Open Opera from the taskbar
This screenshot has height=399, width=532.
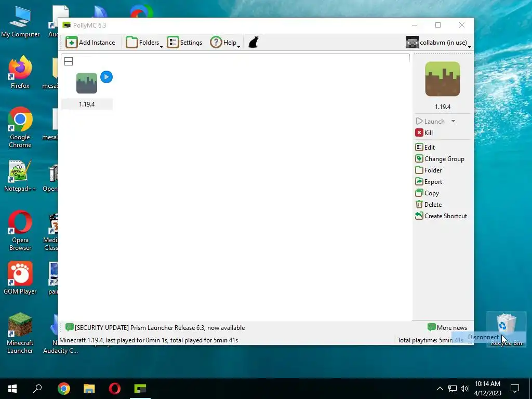(x=115, y=389)
